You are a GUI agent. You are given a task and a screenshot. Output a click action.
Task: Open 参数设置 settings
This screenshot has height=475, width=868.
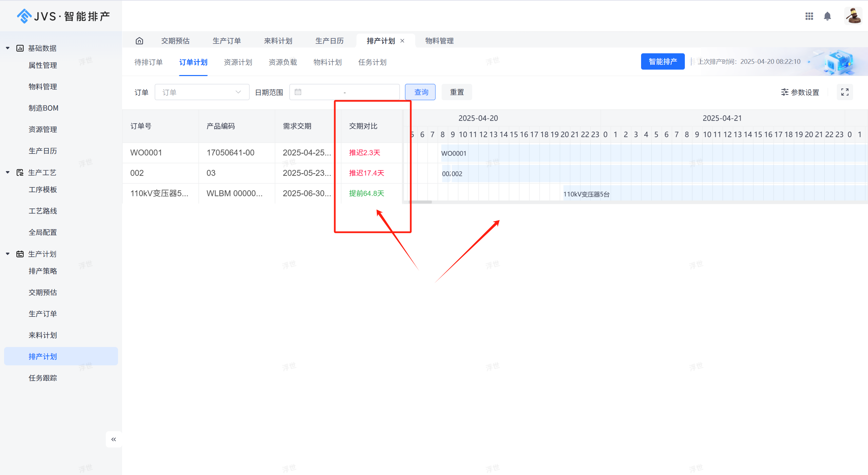[800, 92]
